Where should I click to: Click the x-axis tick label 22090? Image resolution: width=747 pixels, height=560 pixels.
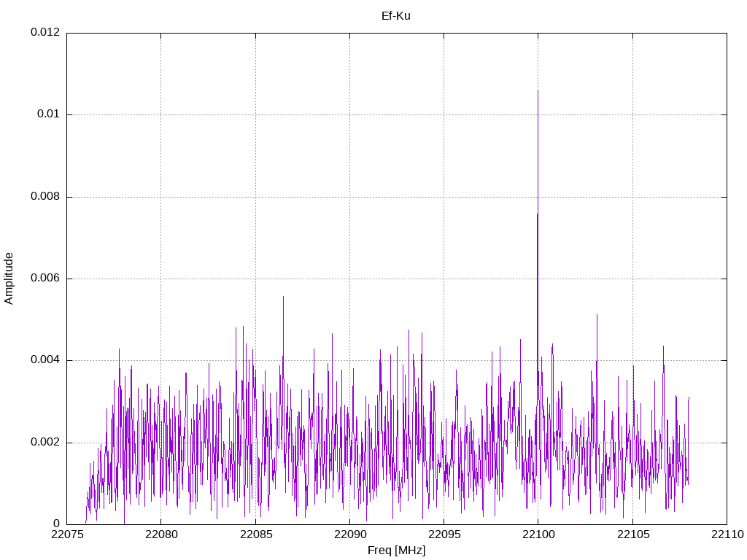(x=350, y=534)
